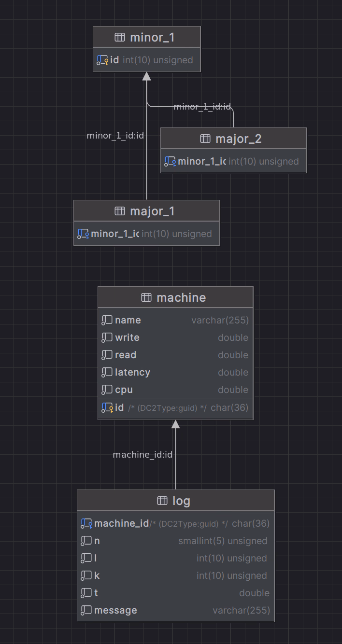The image size is (342, 644).
Task: Click the column icon next to write
Action: point(107,337)
